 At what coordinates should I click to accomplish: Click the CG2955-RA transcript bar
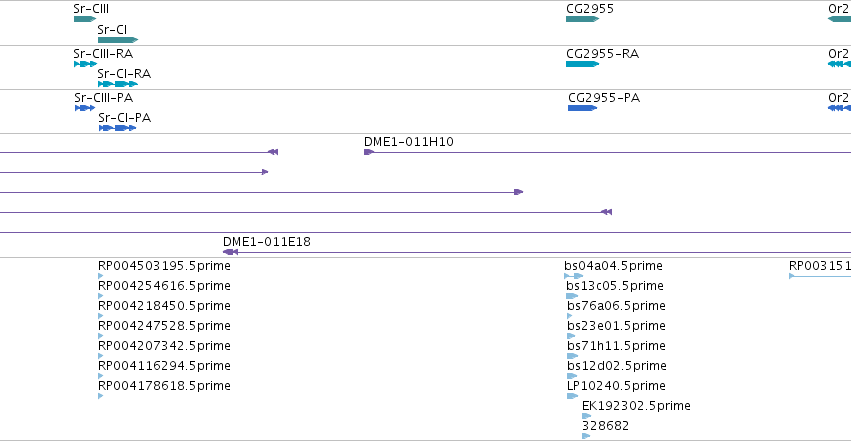click(582, 64)
